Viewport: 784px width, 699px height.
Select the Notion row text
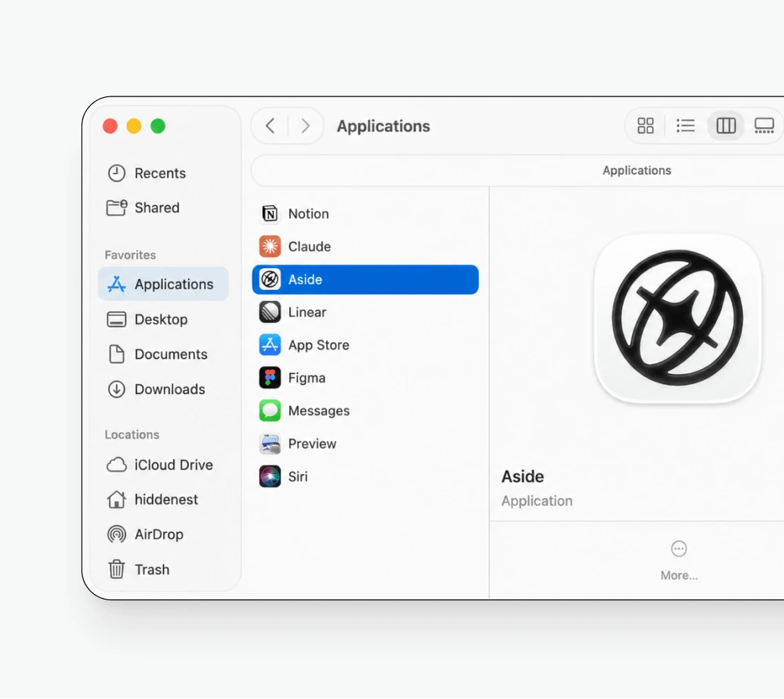[x=308, y=214]
